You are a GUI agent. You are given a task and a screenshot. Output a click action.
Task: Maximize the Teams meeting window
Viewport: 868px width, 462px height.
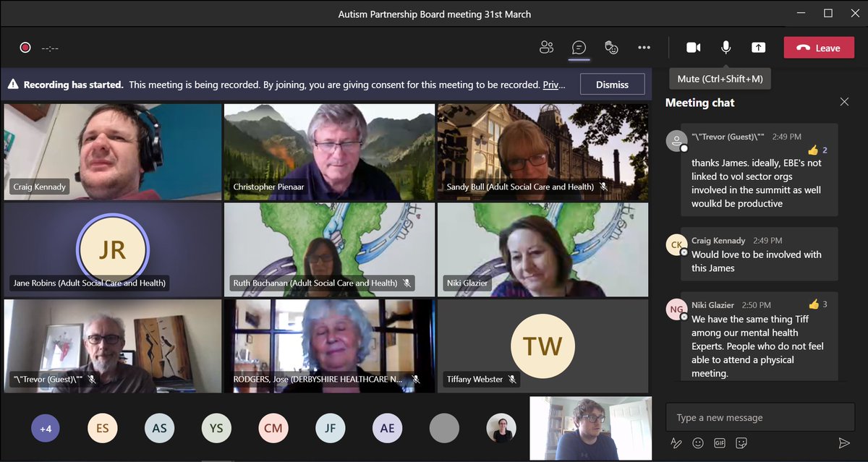828,13
